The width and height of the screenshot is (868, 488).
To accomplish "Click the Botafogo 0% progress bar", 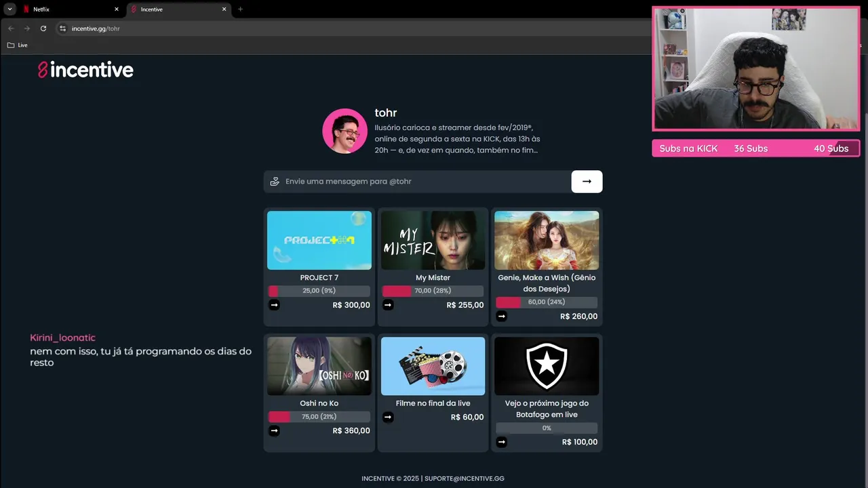I will coord(547,428).
